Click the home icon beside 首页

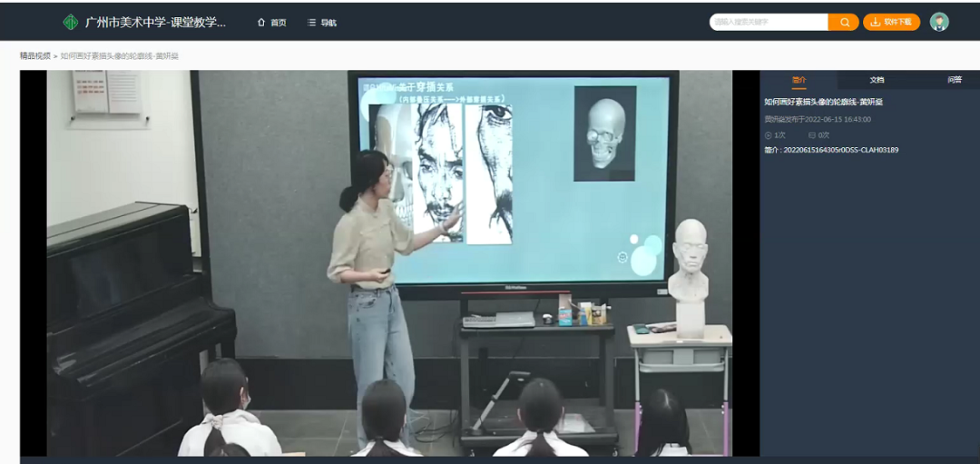pyautogui.click(x=261, y=23)
